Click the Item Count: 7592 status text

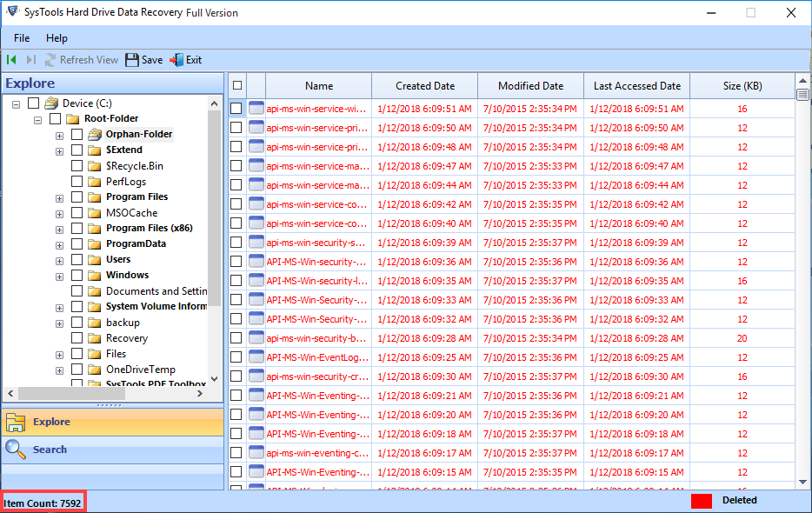coord(43,503)
